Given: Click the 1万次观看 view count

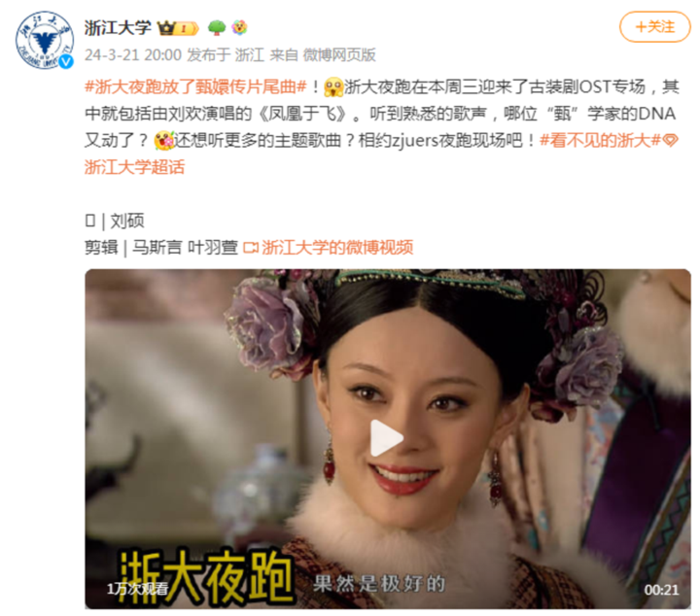Looking at the screenshot, I should pos(137,589).
